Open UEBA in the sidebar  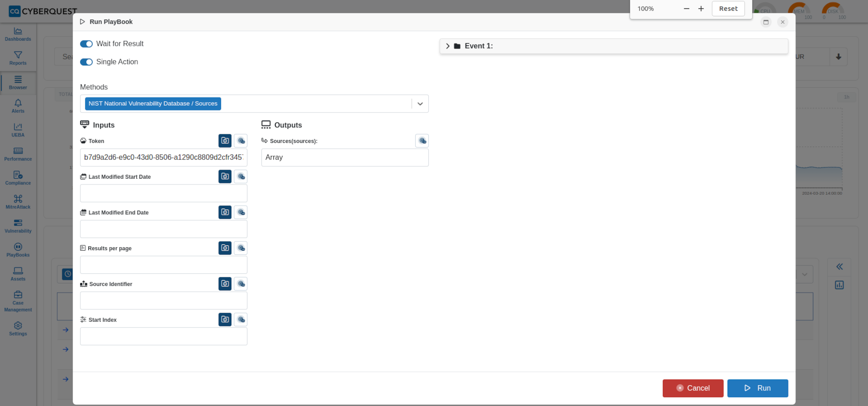[18, 130]
